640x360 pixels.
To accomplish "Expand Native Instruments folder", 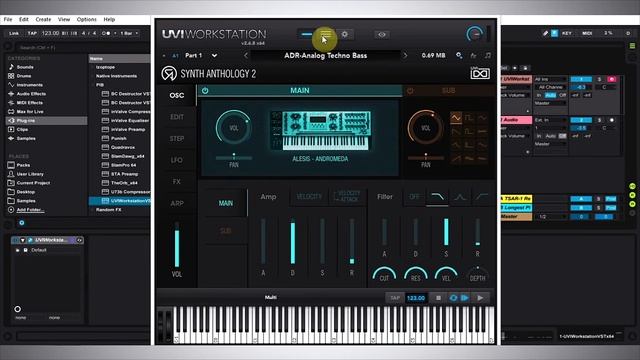I will click(116, 76).
